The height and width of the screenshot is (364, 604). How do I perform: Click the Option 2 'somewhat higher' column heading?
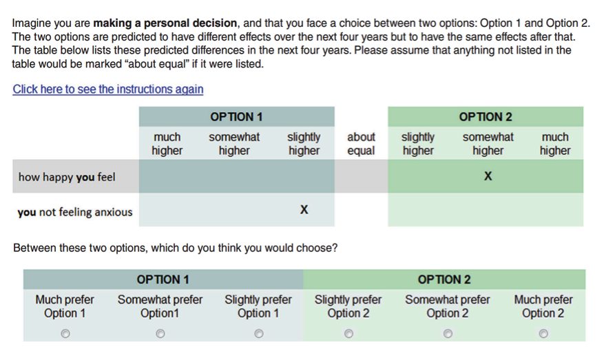coord(488,144)
